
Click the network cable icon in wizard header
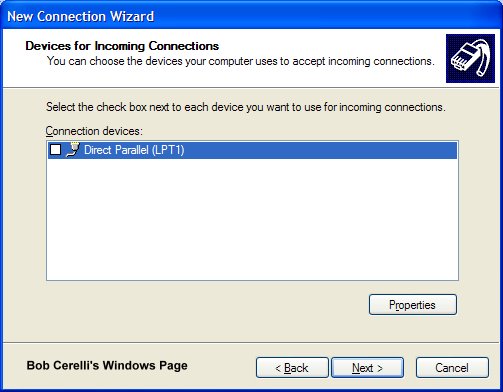pos(470,58)
